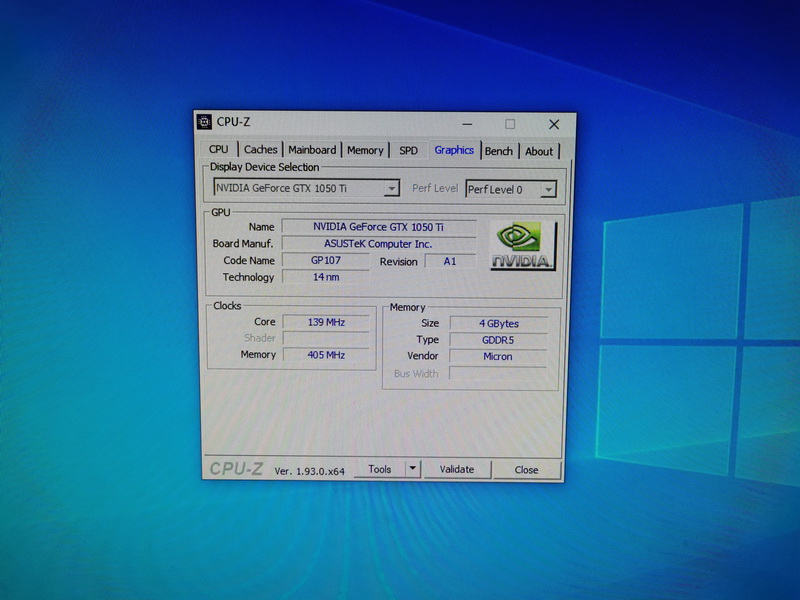The image size is (800, 600).
Task: Click the Tools button
Action: coord(380,469)
